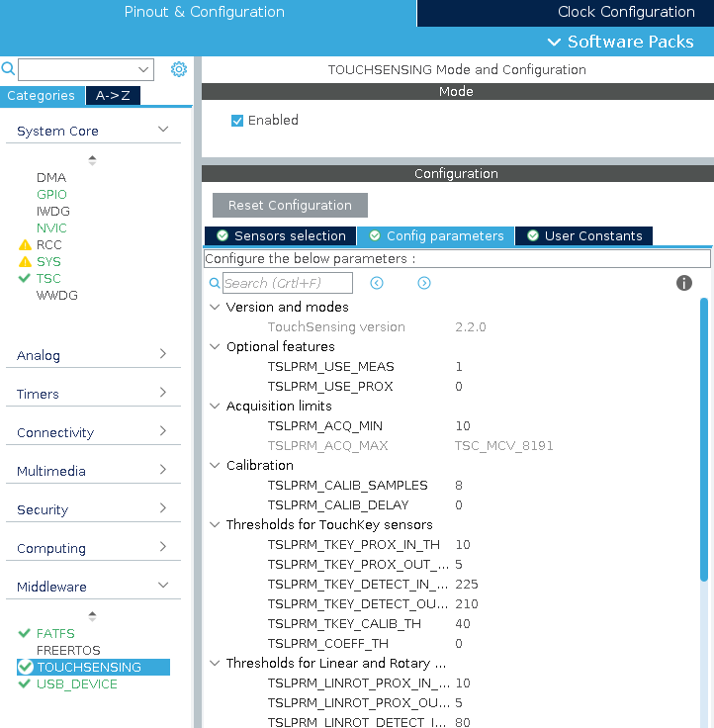The image size is (714, 728).
Task: Click the magnifier icon beside parameter search
Action: click(x=215, y=284)
